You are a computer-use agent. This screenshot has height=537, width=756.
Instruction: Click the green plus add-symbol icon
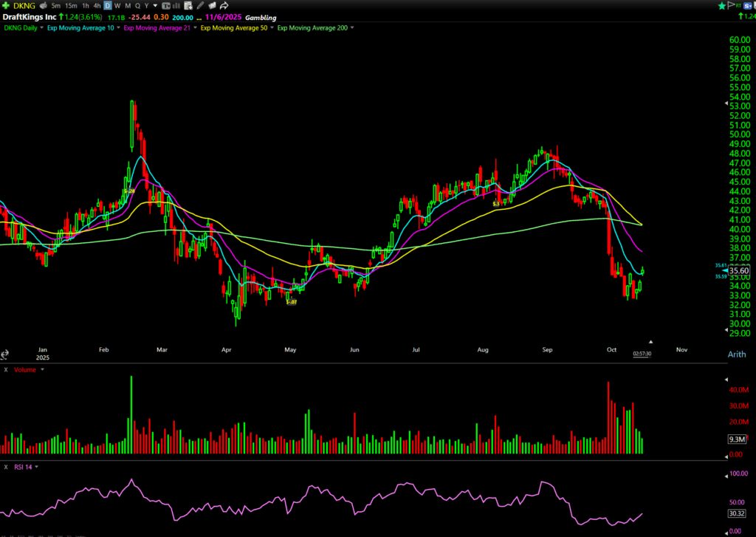tap(6, 6)
